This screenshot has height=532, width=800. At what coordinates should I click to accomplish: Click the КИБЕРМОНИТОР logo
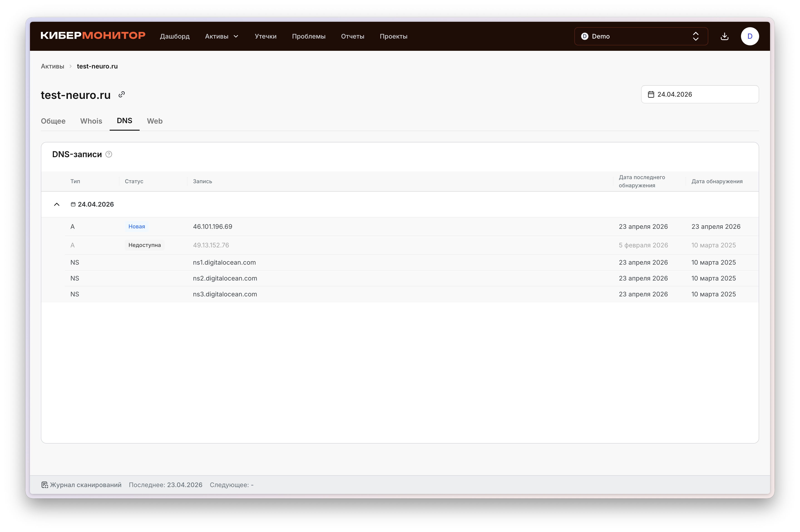click(x=93, y=36)
